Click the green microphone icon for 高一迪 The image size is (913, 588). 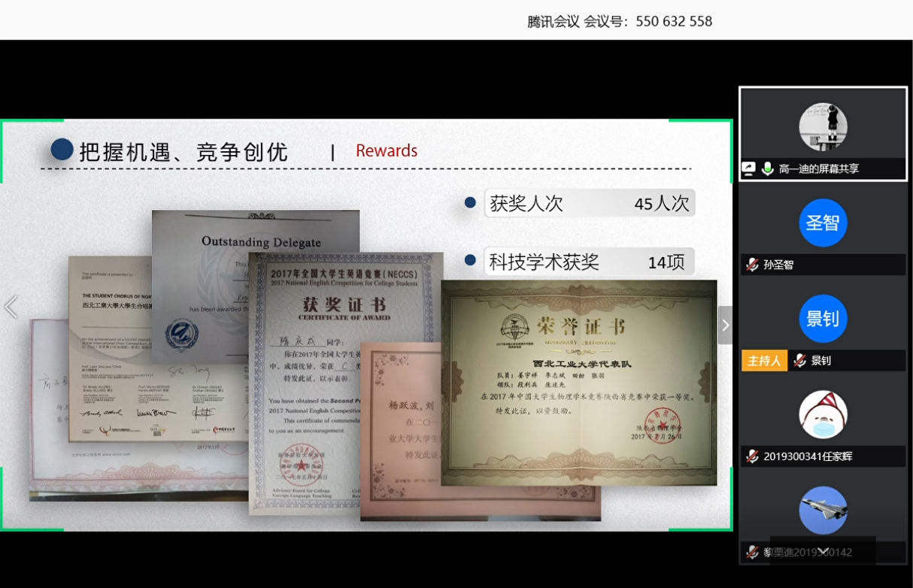[x=767, y=169]
